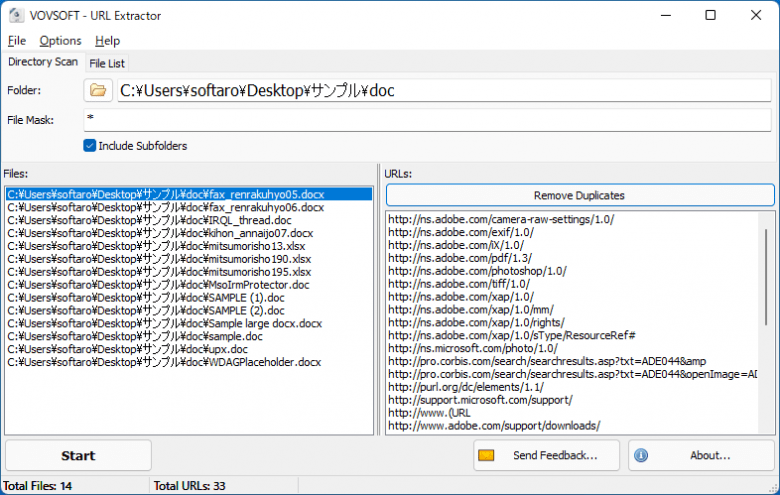The image size is (780, 495).
Task: Click the Total Files: 14 status text
Action: (x=37, y=486)
